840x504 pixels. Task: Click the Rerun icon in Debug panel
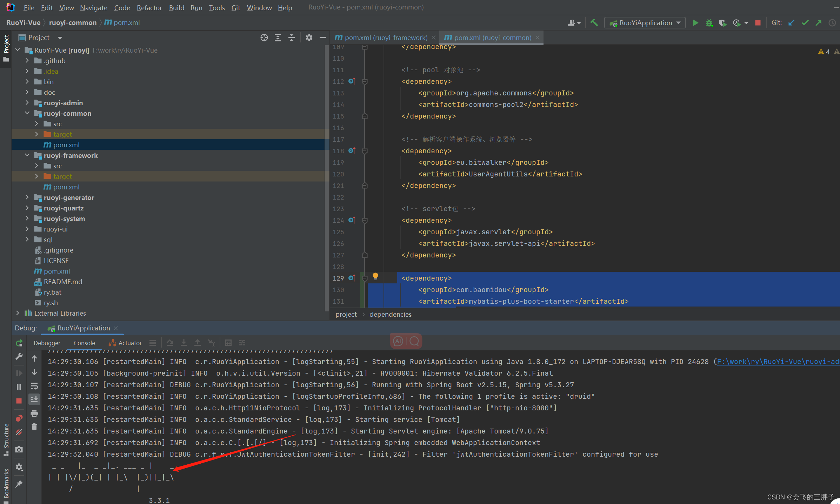19,343
